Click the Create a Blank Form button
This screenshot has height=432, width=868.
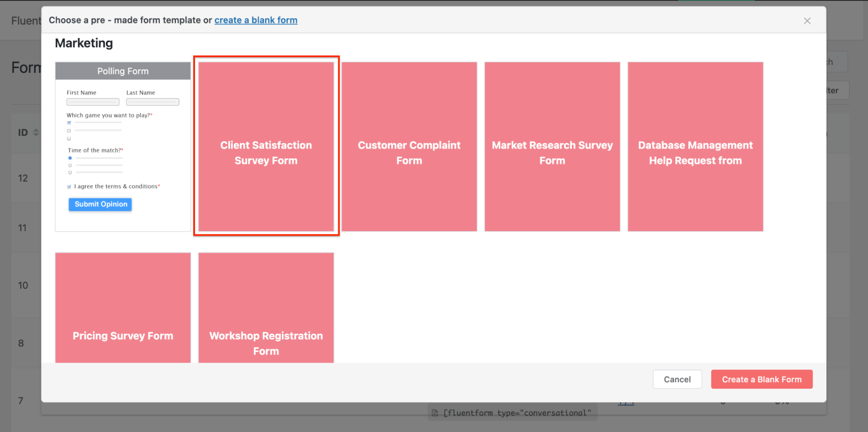pos(762,380)
